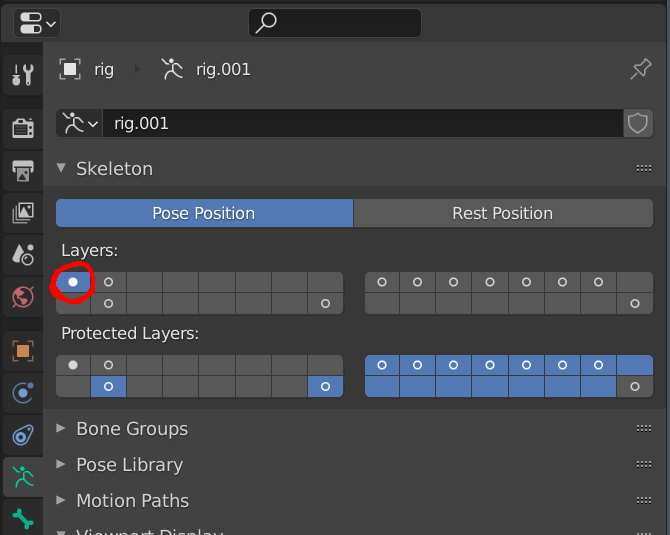Toggle the pin icon for properties context
The height and width of the screenshot is (535, 670).
[641, 69]
